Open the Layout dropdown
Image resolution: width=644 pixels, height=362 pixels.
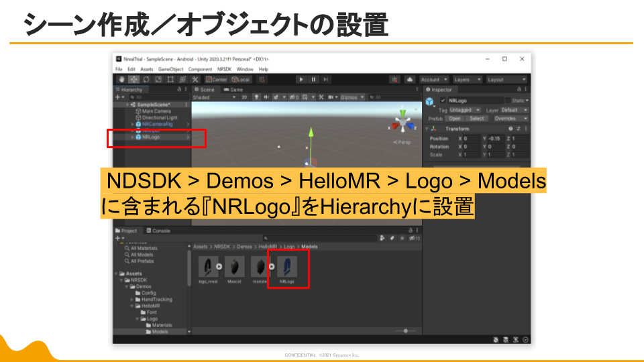tap(506, 80)
